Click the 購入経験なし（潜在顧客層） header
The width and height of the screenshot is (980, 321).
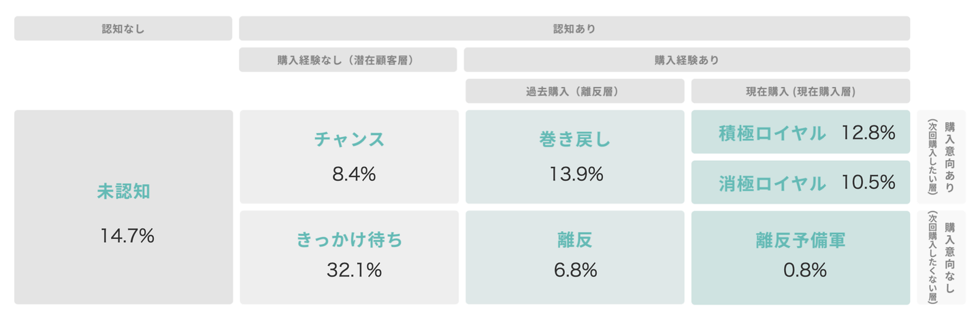pos(348,60)
